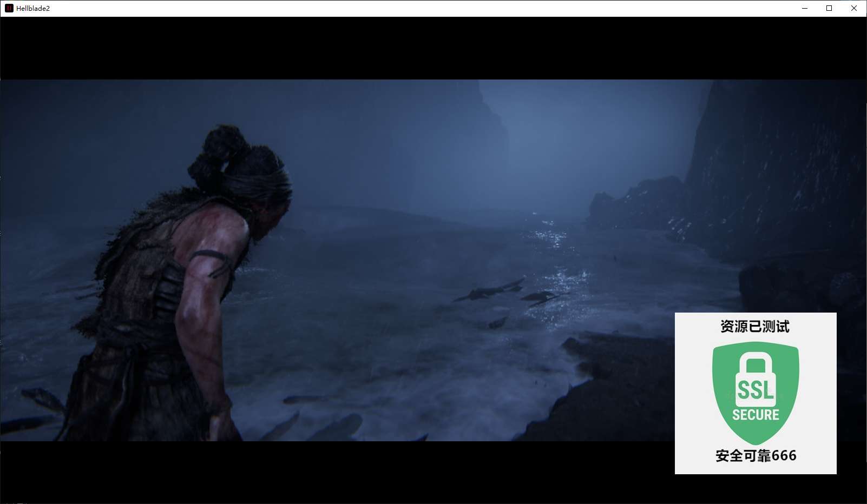Close the Hellblade2 window

[x=854, y=8]
